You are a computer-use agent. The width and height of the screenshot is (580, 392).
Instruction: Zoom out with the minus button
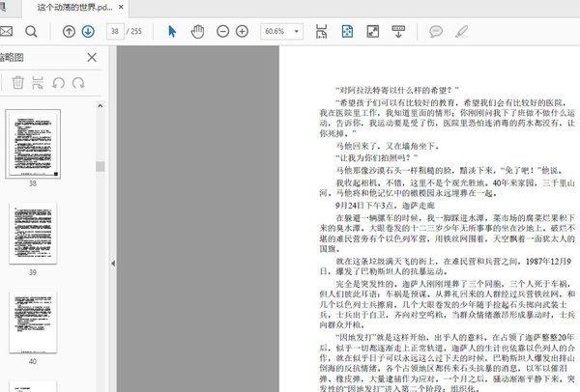[x=222, y=32]
